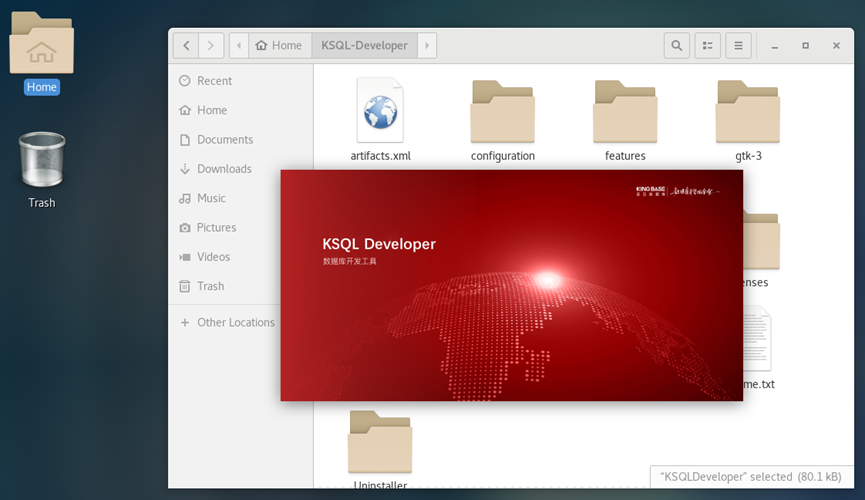The width and height of the screenshot is (865, 500).
Task: Click the search magnifier icon
Action: click(677, 45)
